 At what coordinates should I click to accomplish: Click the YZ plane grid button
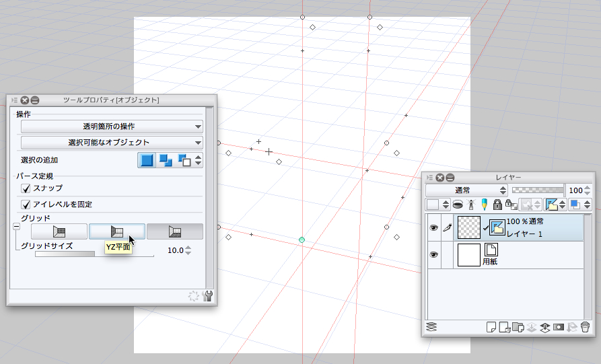(x=117, y=231)
